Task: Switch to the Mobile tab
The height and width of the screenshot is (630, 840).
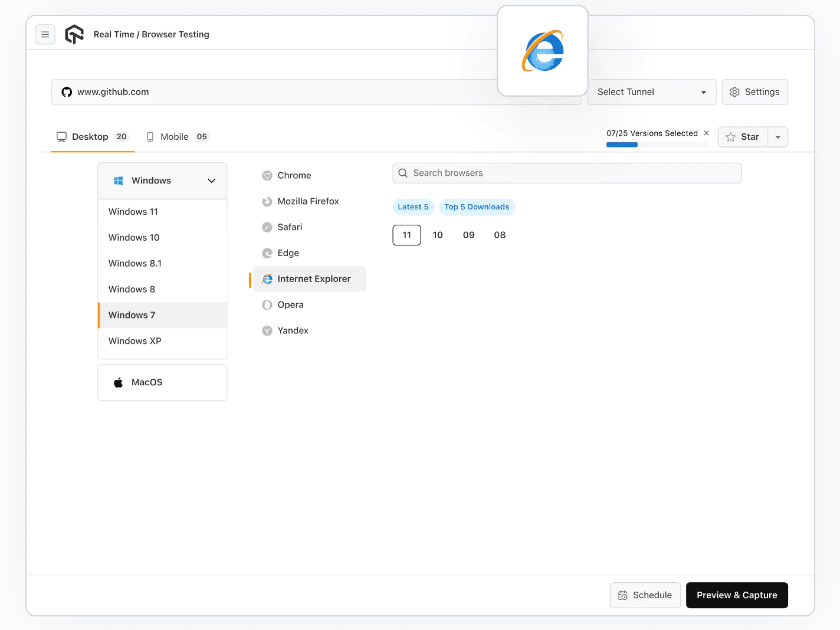Action: [x=175, y=136]
